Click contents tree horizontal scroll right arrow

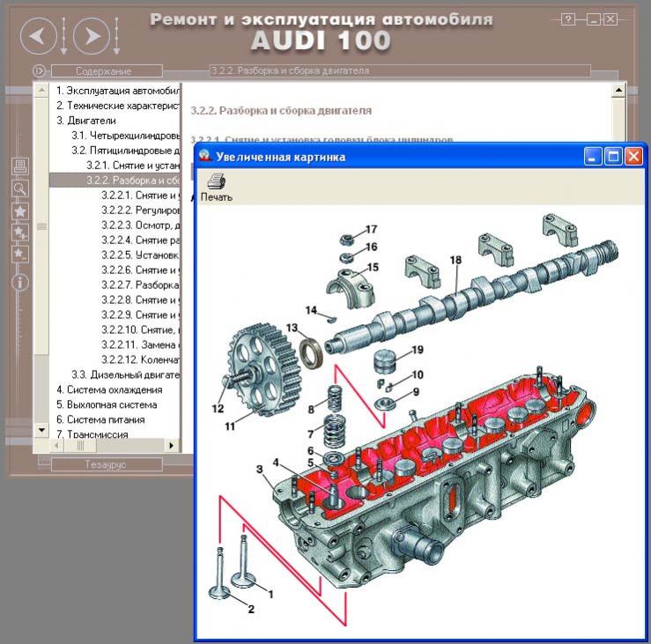172,446
